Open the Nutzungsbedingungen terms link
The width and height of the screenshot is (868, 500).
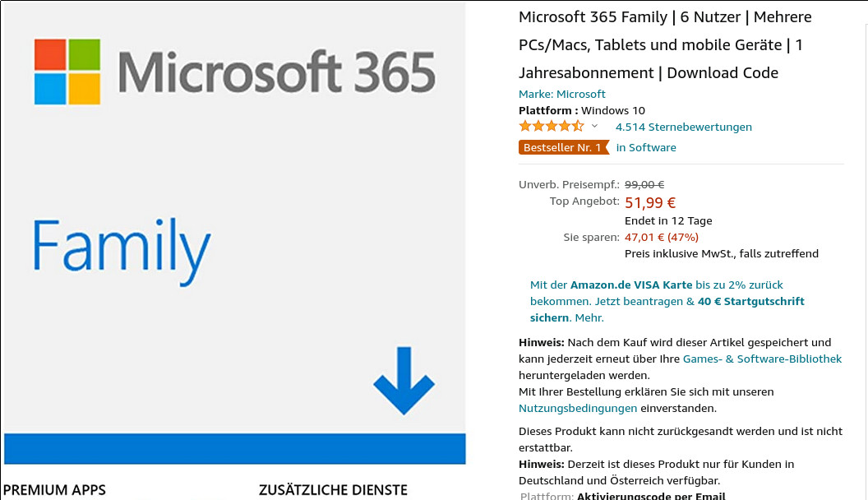pos(578,408)
